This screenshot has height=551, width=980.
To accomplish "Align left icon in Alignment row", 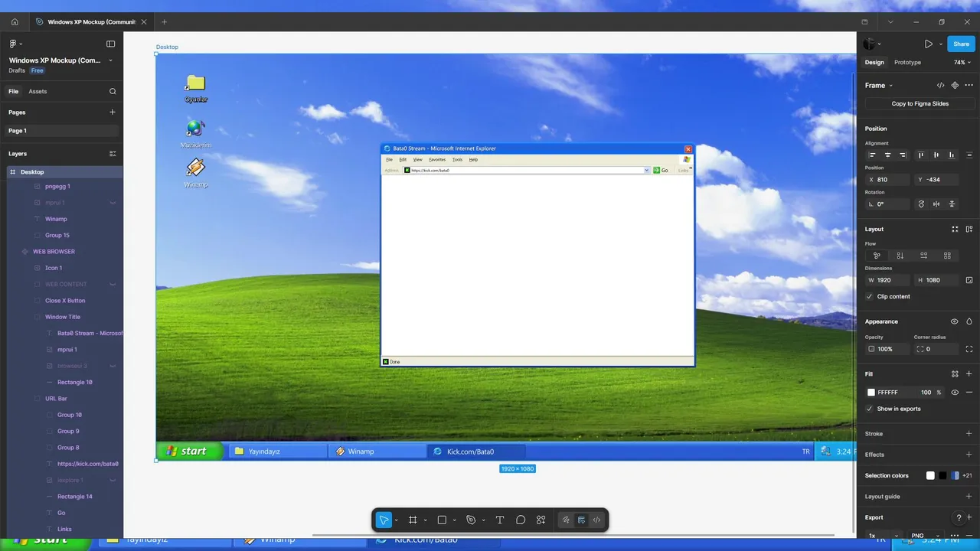I will tap(872, 155).
